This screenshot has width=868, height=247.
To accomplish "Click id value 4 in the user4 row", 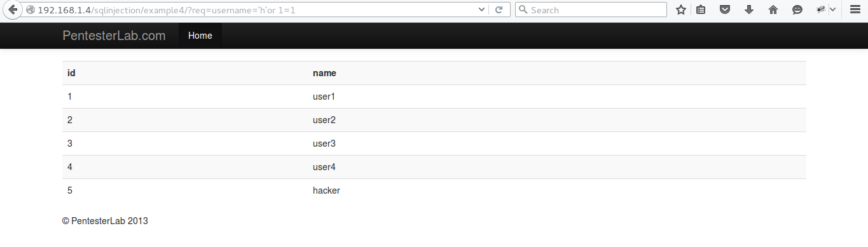I will point(70,167).
